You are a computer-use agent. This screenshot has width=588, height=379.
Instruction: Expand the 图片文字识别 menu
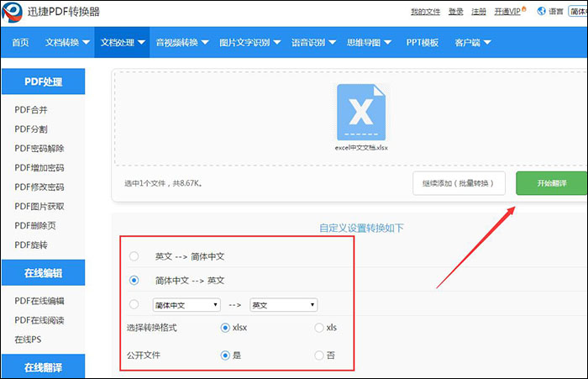pos(250,42)
